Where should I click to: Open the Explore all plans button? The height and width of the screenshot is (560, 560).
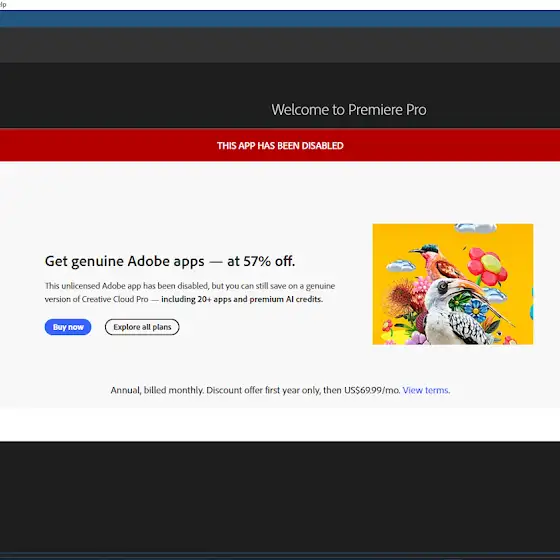(x=142, y=327)
